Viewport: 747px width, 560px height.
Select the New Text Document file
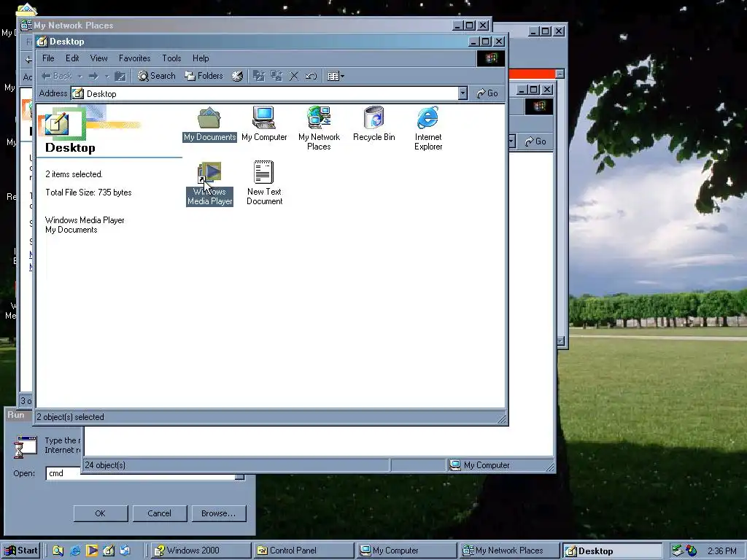264,183
